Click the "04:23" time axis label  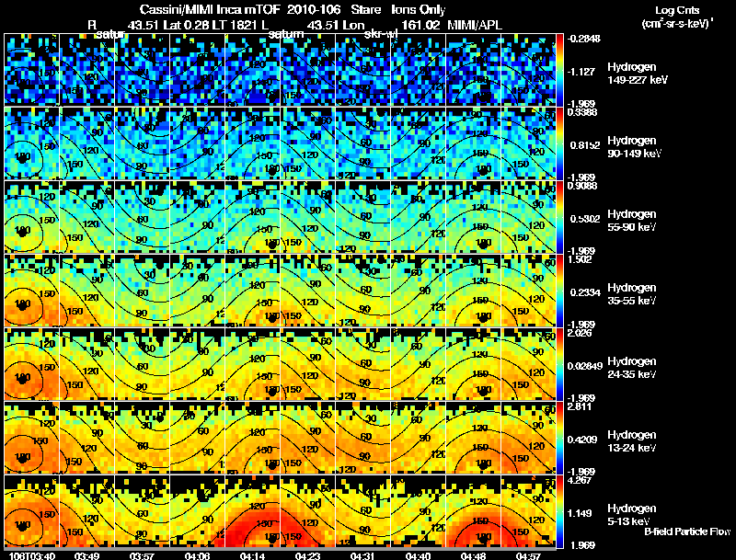pyautogui.click(x=307, y=555)
